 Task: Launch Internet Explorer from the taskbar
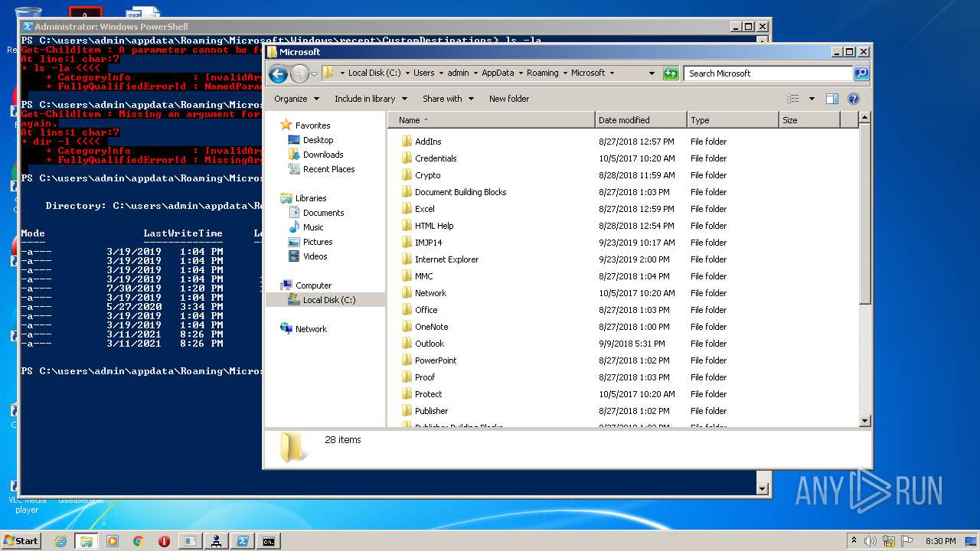(x=60, y=541)
